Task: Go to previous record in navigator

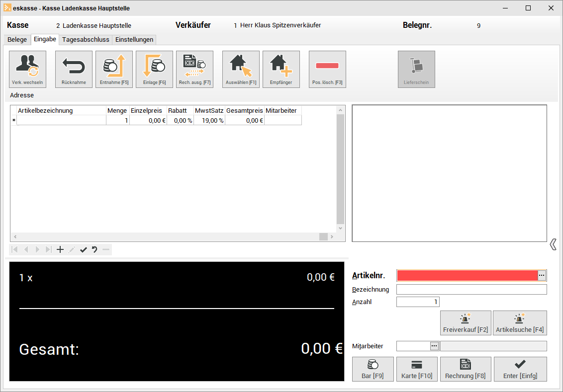Action: click(x=26, y=249)
